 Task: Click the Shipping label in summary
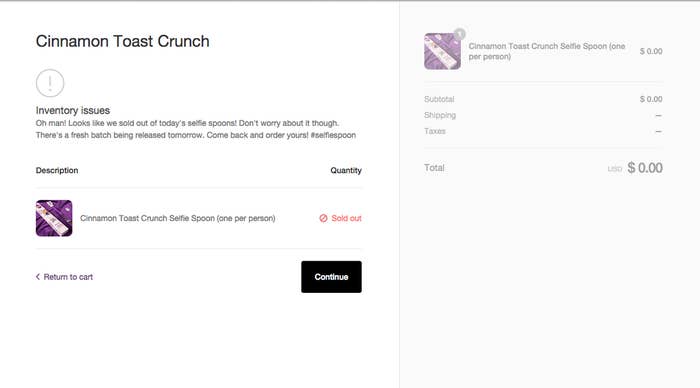(x=440, y=115)
